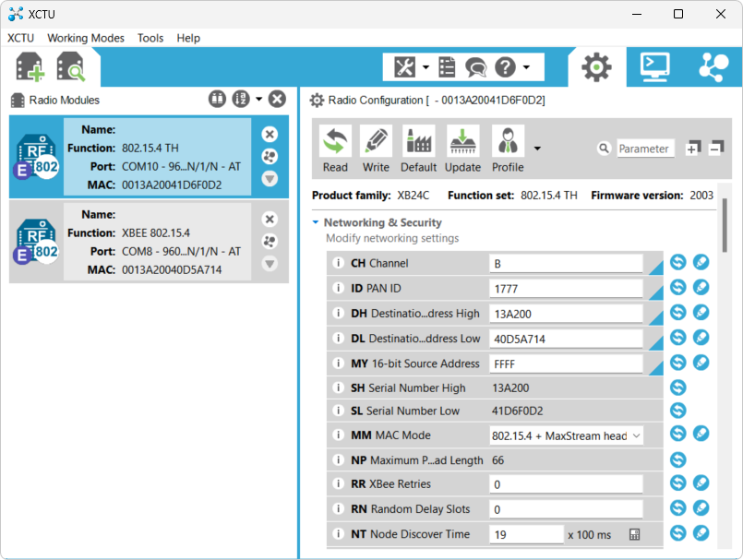Open help dropdown arrow beside question mark
Viewport: 743px width, 560px height.
coord(526,67)
